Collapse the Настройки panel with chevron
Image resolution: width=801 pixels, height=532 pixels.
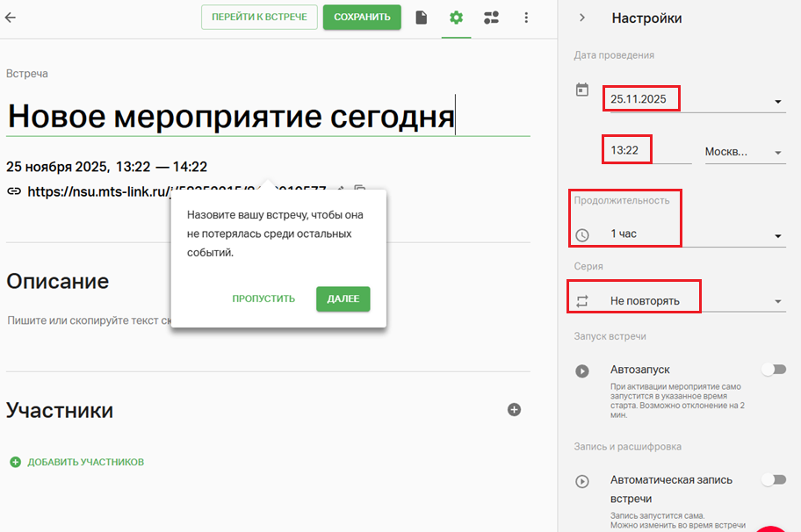point(581,18)
